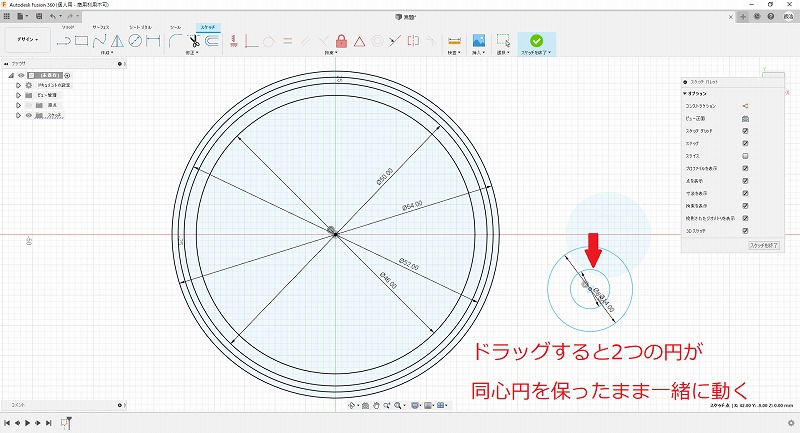
Task: Select the Offset tool
Action: point(212,41)
